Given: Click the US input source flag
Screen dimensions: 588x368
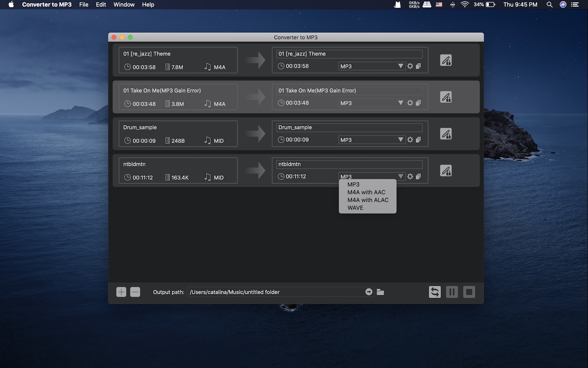Looking at the screenshot, I should pyautogui.click(x=439, y=4).
